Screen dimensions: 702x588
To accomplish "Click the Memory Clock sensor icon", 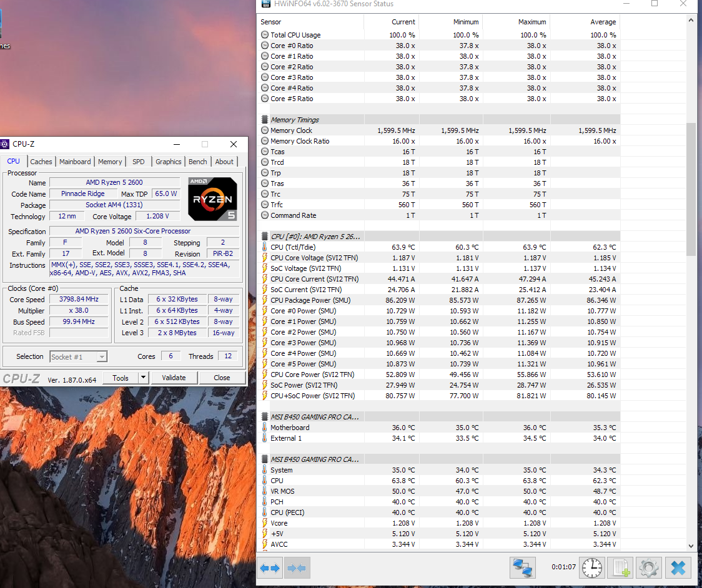I will (265, 130).
